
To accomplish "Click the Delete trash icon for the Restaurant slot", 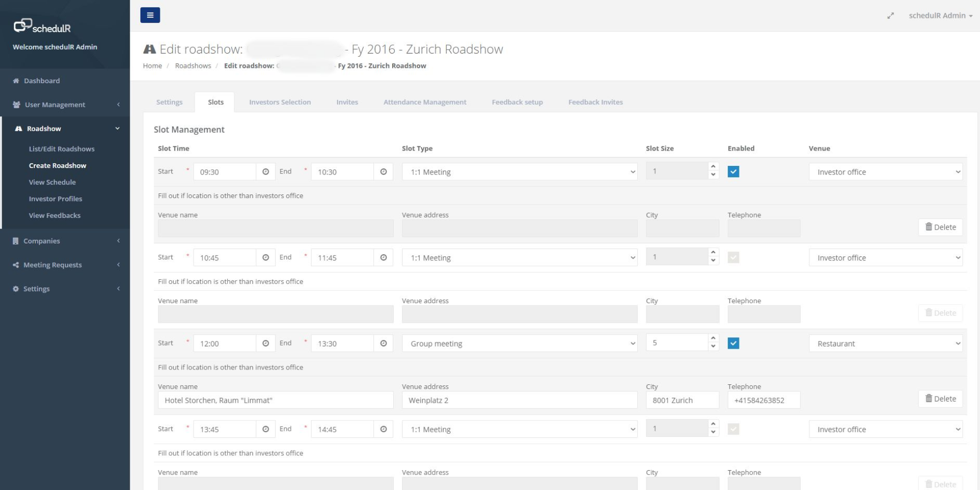I will click(x=941, y=399).
